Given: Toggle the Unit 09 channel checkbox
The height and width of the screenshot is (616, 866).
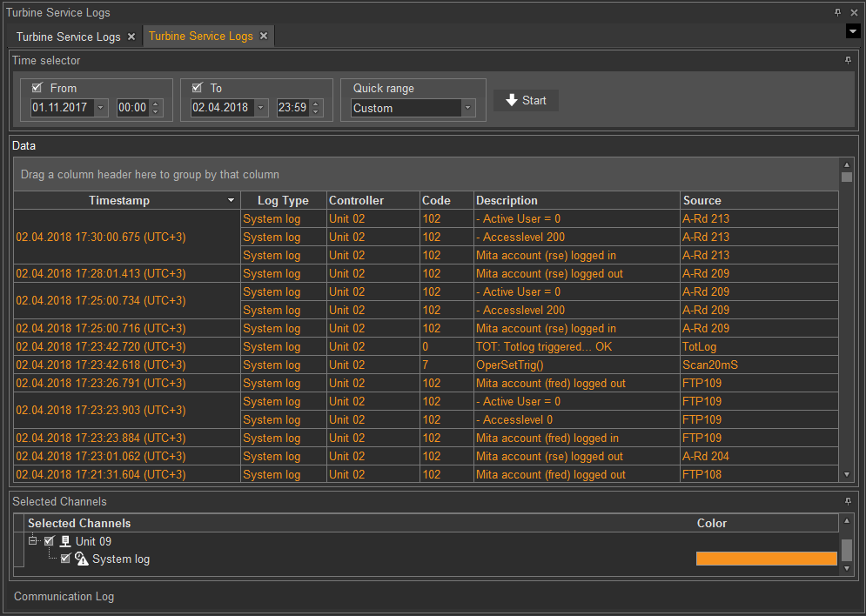Looking at the screenshot, I should (49, 541).
